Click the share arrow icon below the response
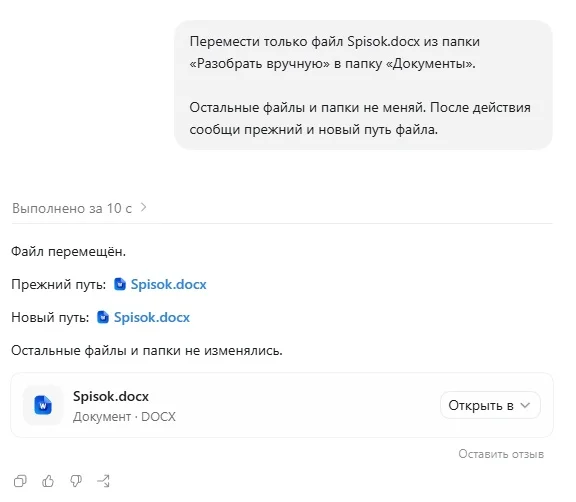Image resolution: width=576 pixels, height=502 pixels. pos(104,481)
